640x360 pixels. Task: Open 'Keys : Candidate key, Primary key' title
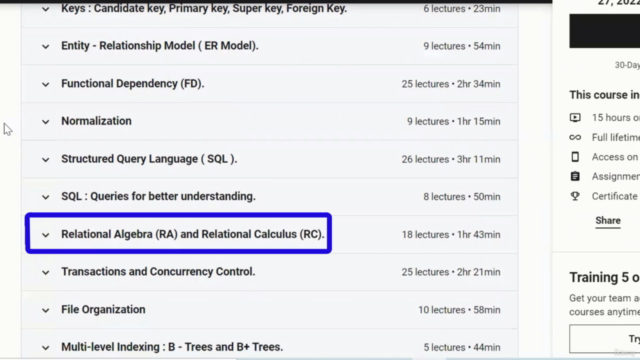204,8
